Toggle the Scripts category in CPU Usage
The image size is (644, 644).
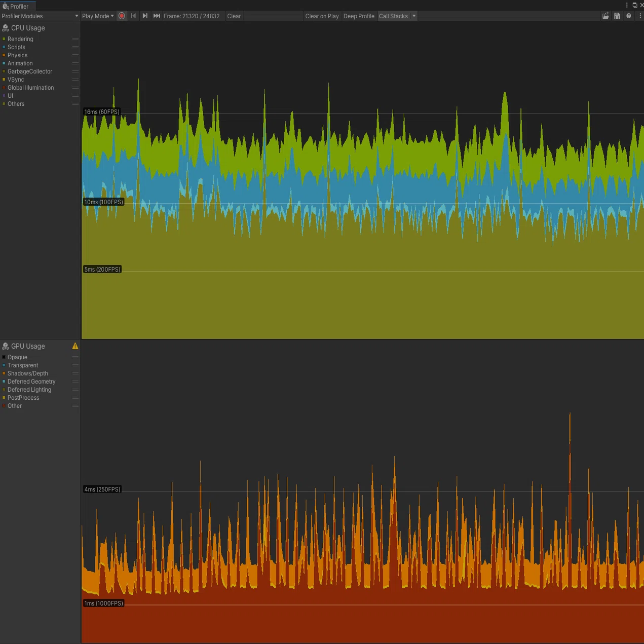(16, 47)
